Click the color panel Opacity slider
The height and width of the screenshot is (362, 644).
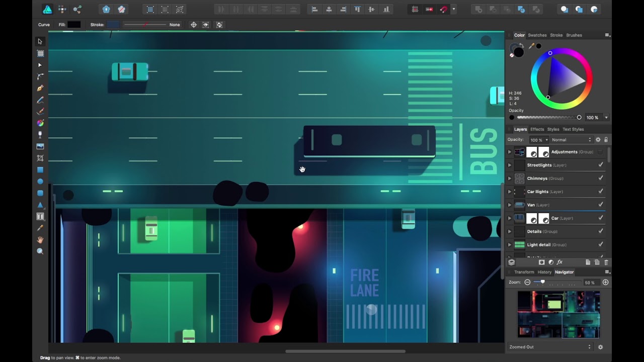click(x=548, y=118)
